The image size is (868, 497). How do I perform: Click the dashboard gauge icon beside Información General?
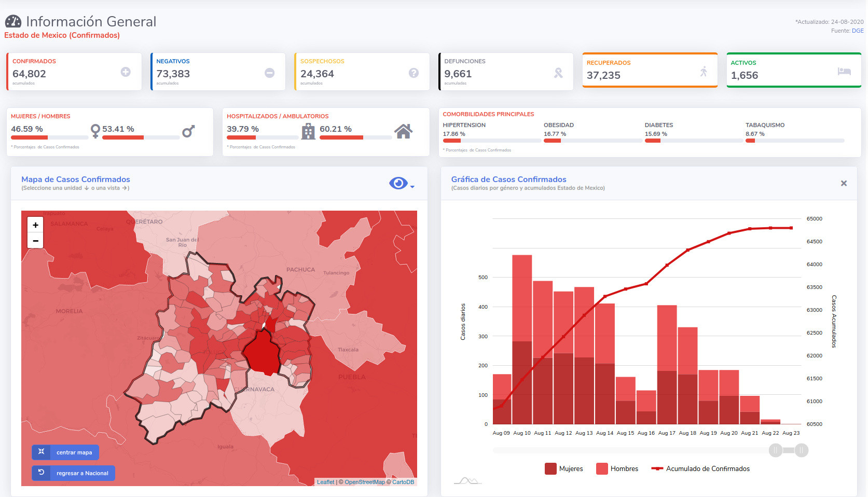(x=13, y=21)
